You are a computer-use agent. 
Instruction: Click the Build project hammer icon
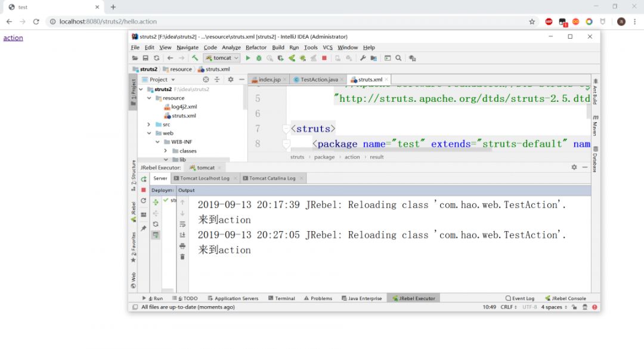point(194,58)
